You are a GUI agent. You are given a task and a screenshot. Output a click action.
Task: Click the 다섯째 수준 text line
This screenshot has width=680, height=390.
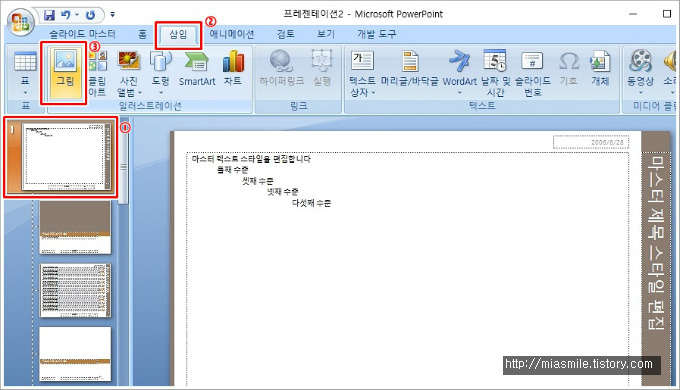311,203
